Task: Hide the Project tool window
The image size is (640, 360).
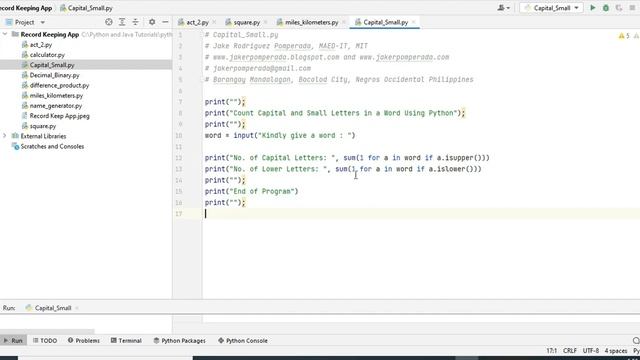Action: click(165, 22)
